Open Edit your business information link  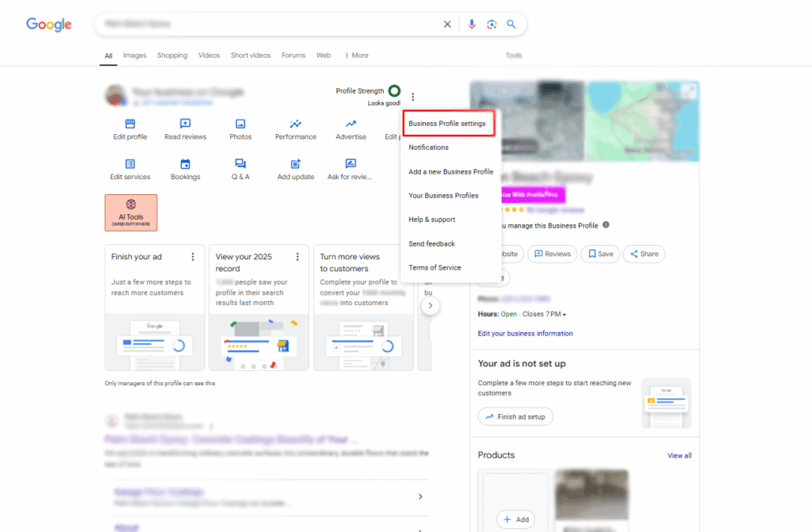(525, 334)
